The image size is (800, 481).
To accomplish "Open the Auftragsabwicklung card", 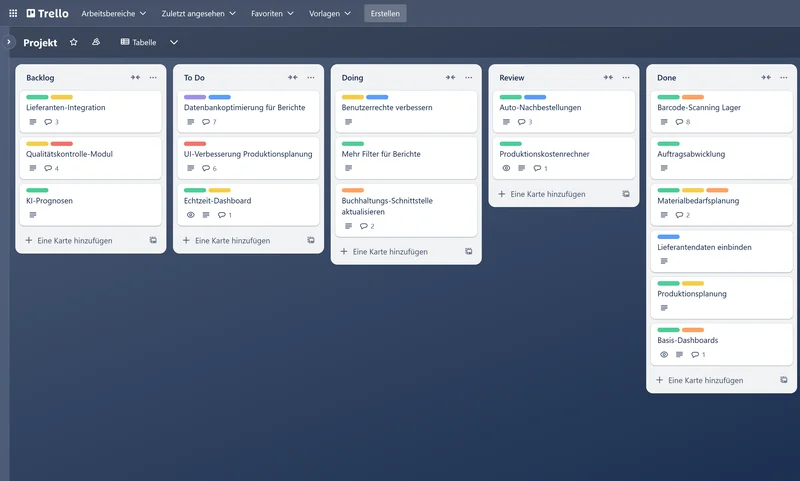I will tap(721, 158).
